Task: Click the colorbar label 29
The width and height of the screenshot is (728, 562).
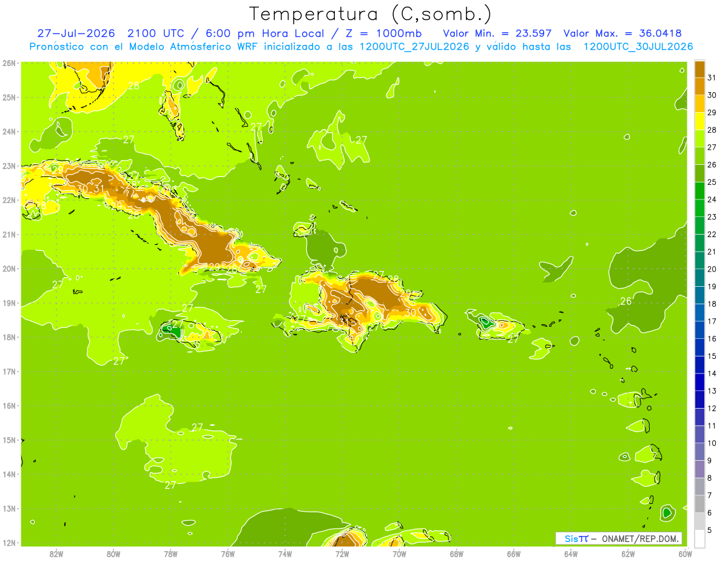Action: pos(712,112)
